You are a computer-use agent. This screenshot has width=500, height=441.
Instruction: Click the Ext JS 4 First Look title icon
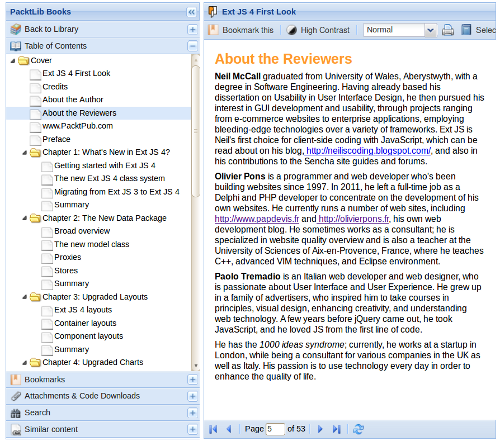point(213,12)
